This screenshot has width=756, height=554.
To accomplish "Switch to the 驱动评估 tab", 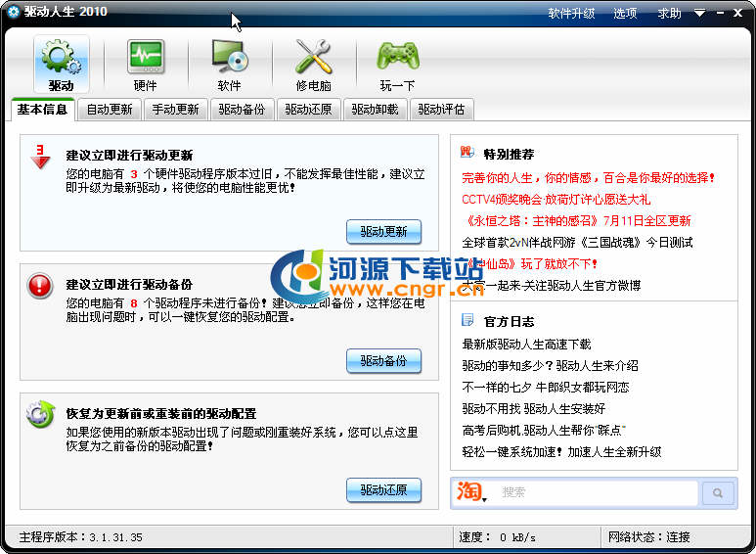I will [442, 110].
